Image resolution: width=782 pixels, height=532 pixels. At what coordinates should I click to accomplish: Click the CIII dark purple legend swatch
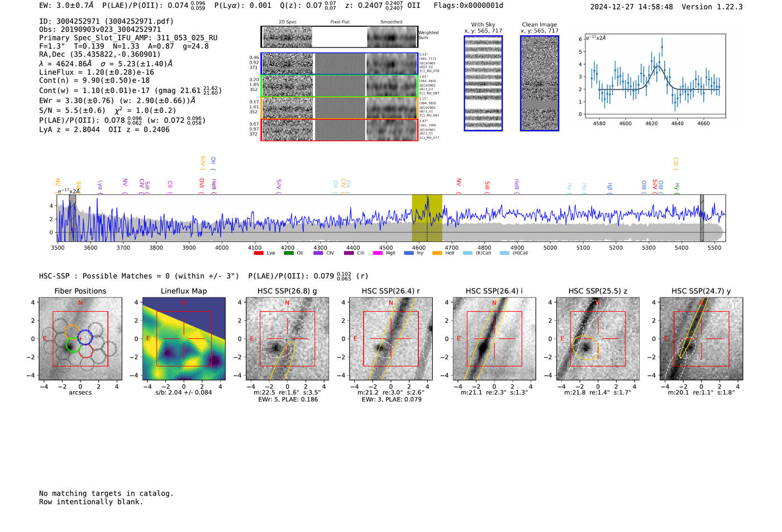[349, 253]
